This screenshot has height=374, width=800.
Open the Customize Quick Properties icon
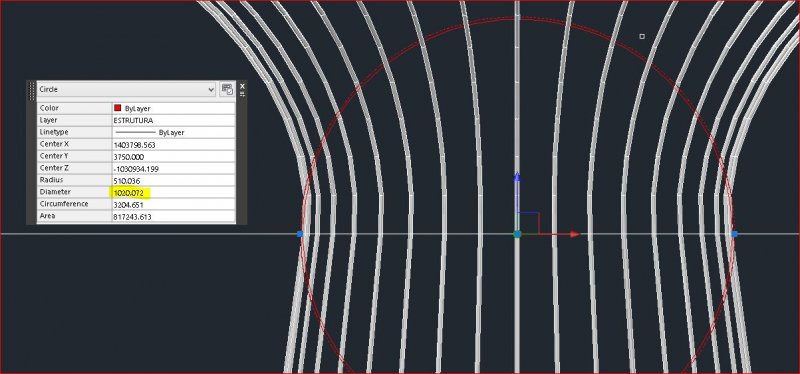[x=228, y=89]
